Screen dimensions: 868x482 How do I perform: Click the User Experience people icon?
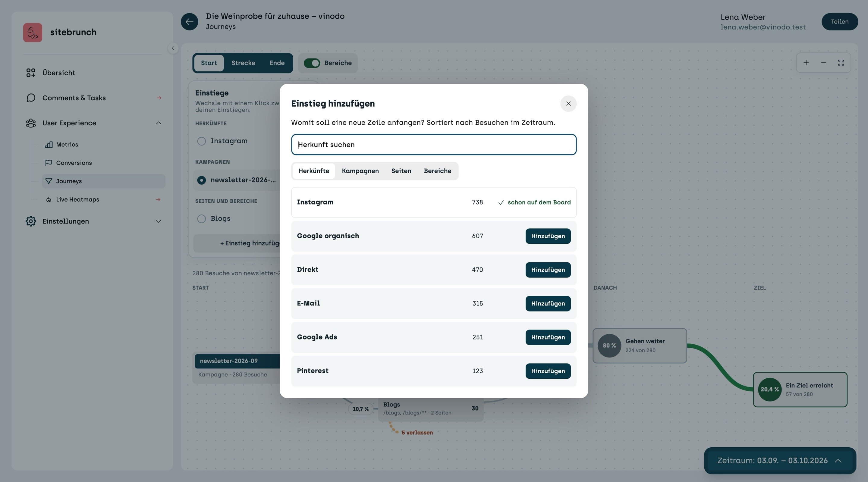[31, 123]
